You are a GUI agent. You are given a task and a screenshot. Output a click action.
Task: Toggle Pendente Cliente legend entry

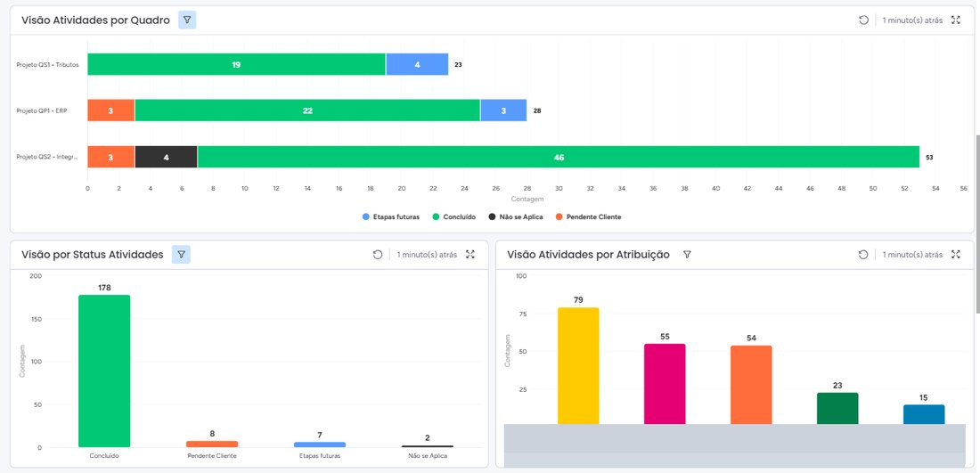coord(588,216)
